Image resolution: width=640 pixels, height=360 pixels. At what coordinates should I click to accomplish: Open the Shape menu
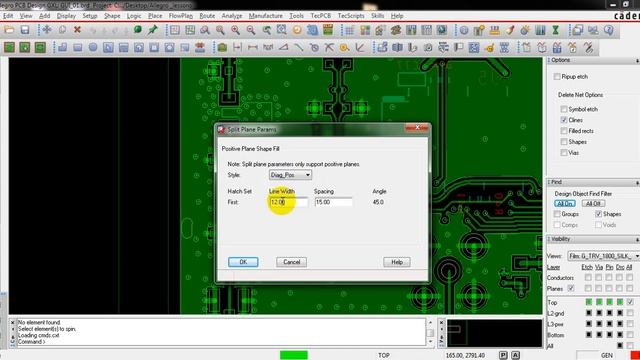pyautogui.click(x=112, y=16)
